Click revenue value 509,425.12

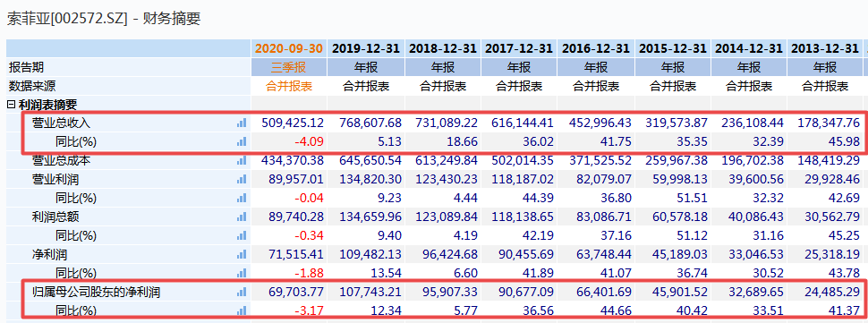(x=294, y=123)
